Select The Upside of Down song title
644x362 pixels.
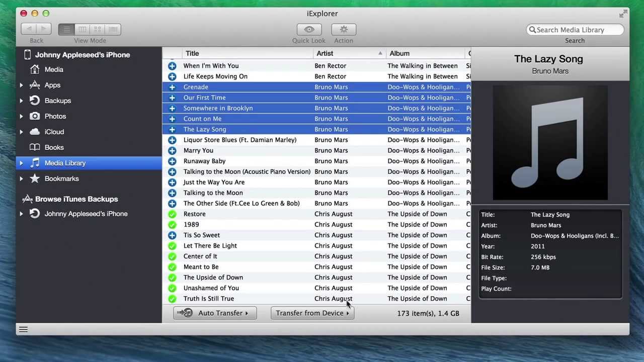click(213, 278)
